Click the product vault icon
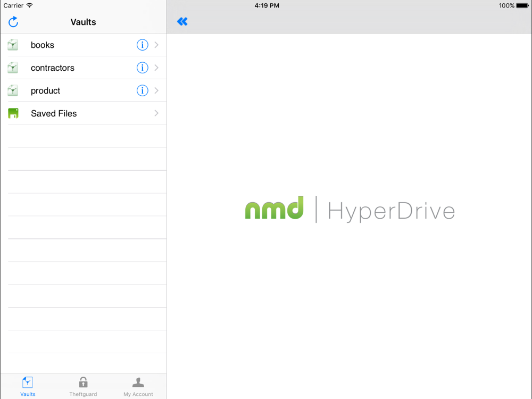Image resolution: width=532 pixels, height=399 pixels. click(x=13, y=90)
